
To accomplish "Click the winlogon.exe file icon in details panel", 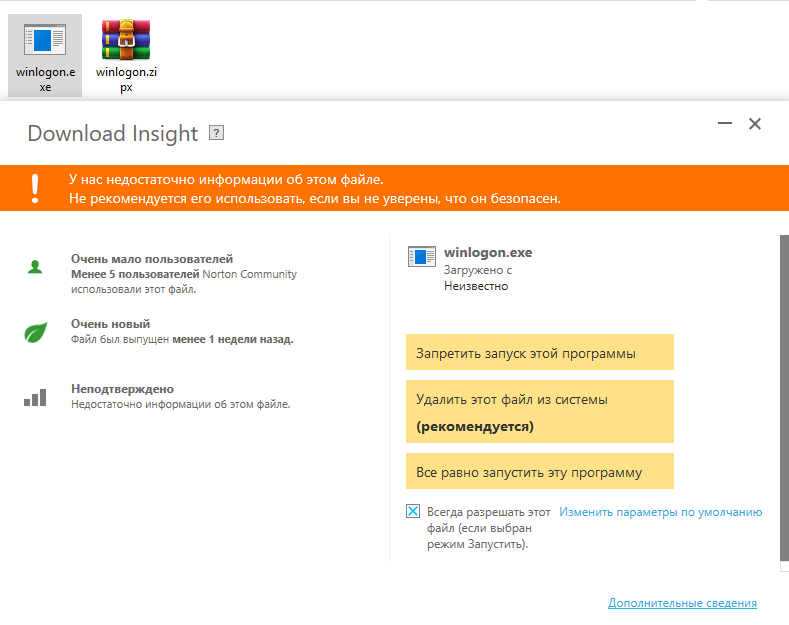I will tap(422, 257).
